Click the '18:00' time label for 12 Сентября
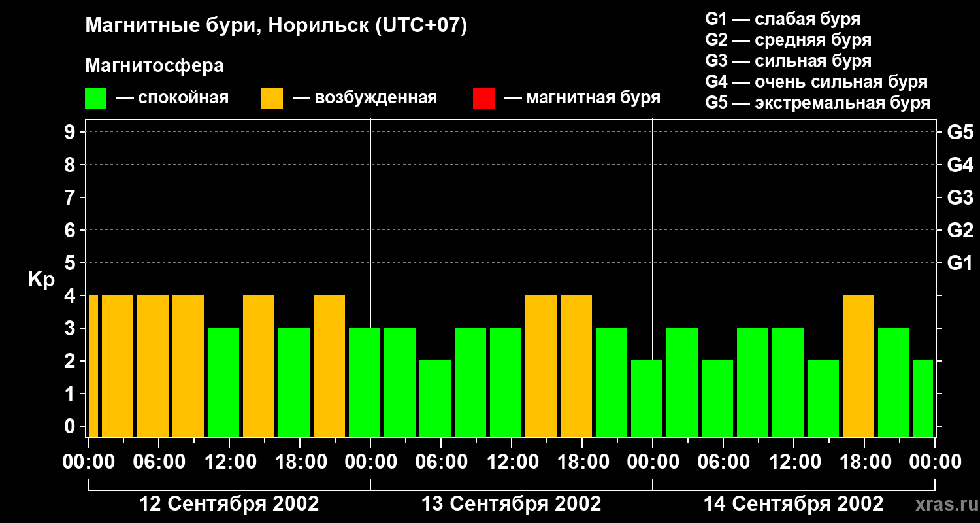Image resolution: width=980 pixels, height=523 pixels. coord(300,462)
